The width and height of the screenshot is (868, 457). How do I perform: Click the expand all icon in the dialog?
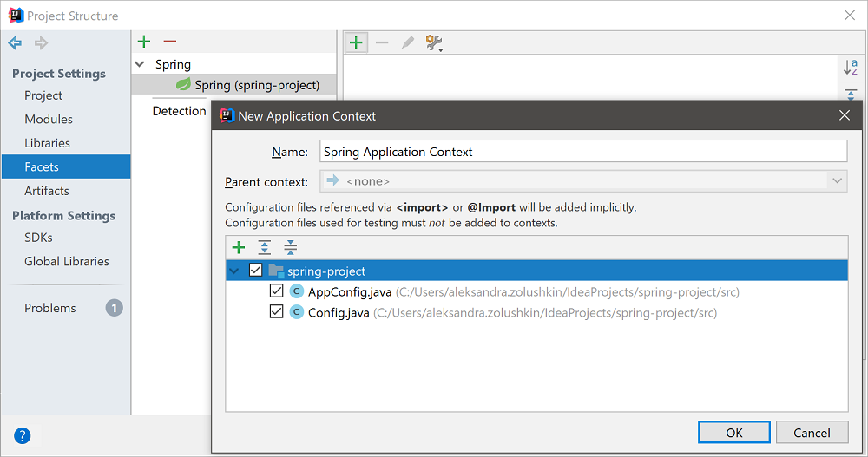(265, 248)
